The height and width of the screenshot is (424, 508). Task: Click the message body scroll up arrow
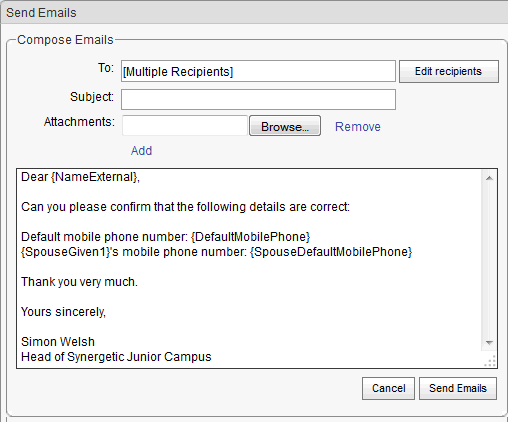point(489,178)
